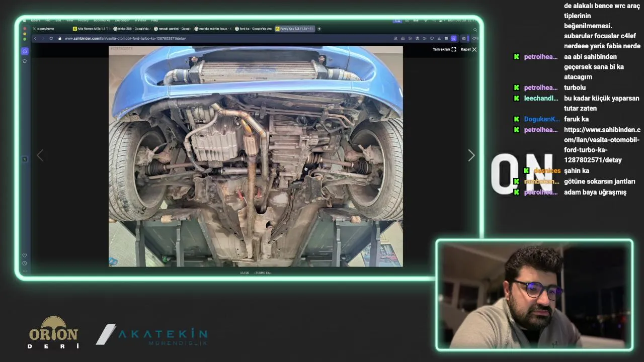Switch to the markko märtin focus tab
This screenshot has height=362, width=644.
[x=212, y=29]
